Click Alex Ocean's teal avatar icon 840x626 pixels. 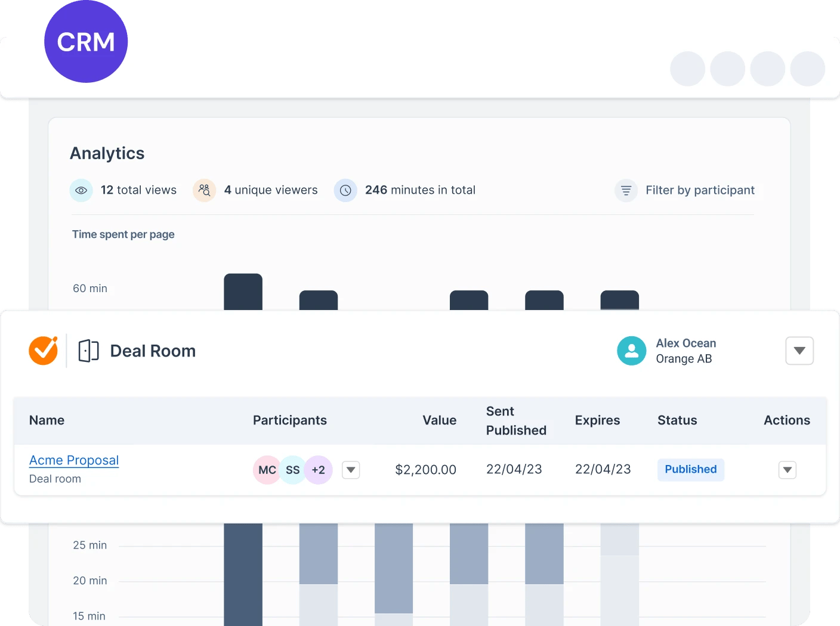(x=631, y=351)
